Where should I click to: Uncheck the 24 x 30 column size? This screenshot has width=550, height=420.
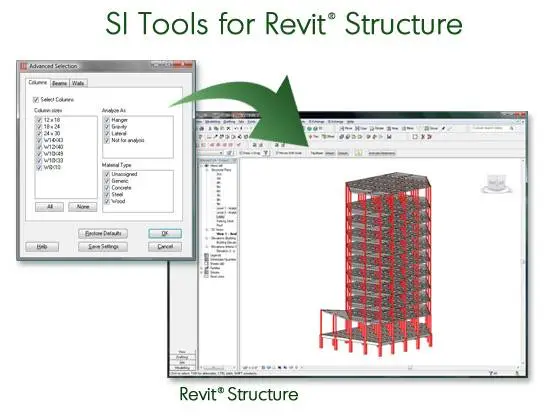click(39, 133)
